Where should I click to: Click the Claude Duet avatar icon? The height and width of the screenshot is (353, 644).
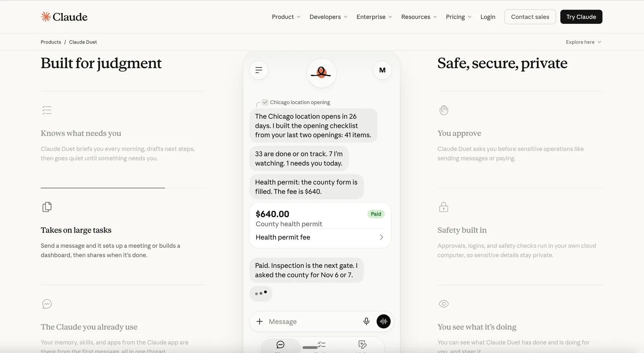[x=321, y=73]
